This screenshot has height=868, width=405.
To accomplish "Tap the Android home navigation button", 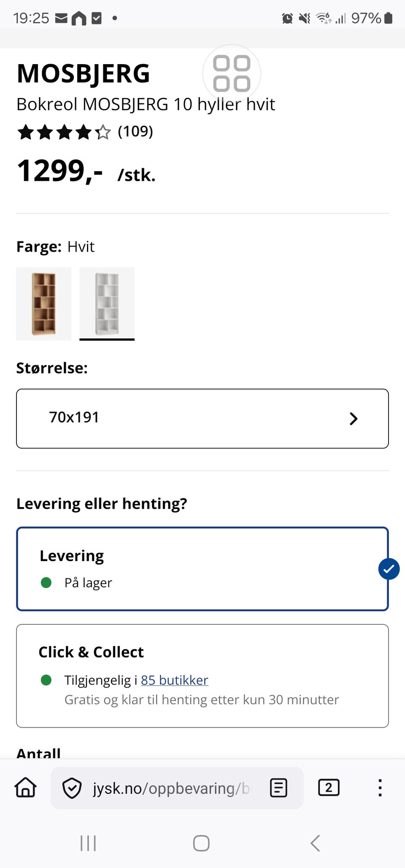I will point(201,843).
